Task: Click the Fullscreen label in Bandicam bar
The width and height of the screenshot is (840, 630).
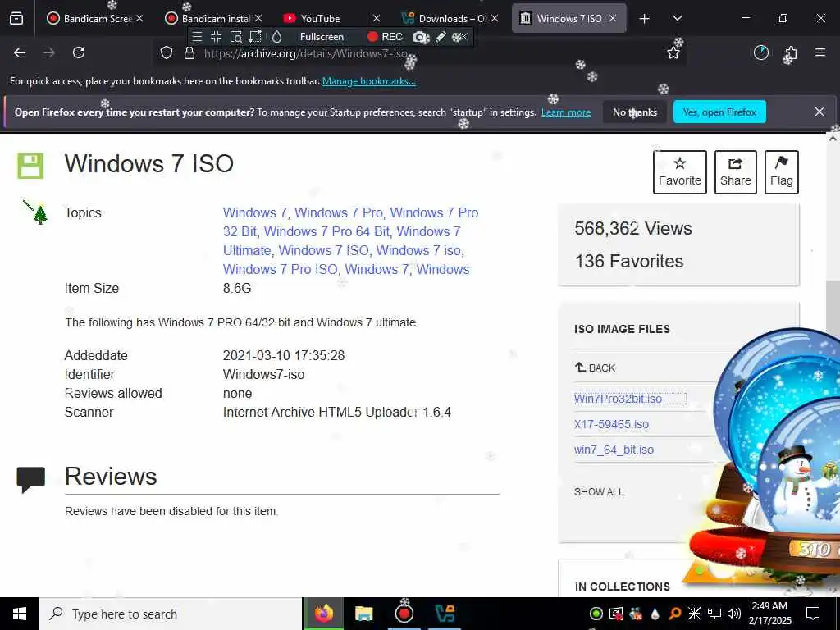Action: [322, 36]
